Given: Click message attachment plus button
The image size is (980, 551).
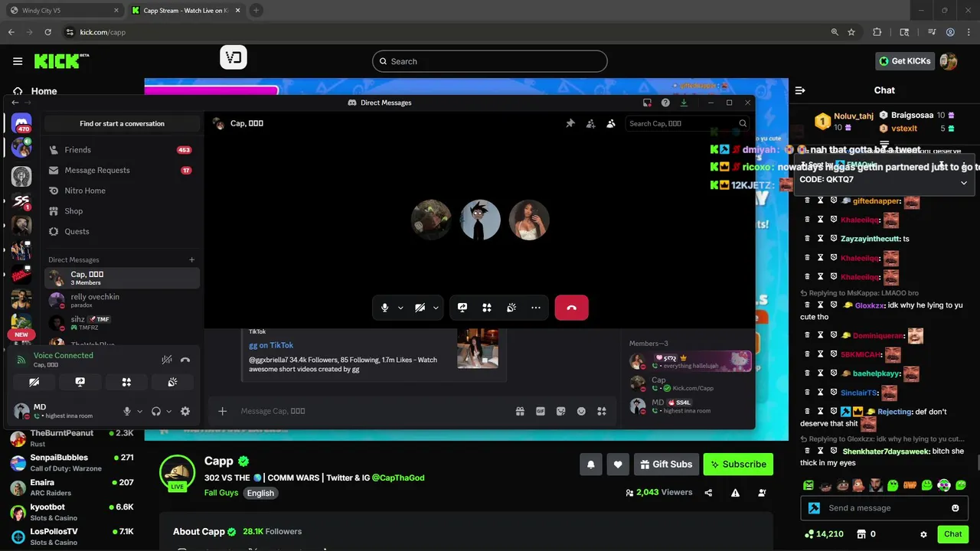Looking at the screenshot, I should coord(222,411).
